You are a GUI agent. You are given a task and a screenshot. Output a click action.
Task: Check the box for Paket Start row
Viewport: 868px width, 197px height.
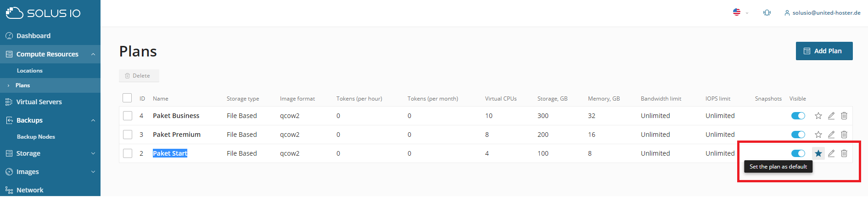tap(128, 153)
